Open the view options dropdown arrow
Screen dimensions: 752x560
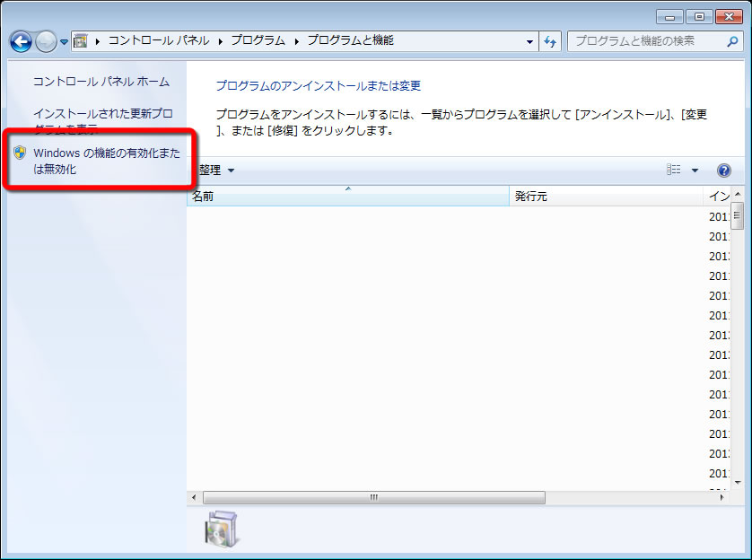[x=695, y=171]
